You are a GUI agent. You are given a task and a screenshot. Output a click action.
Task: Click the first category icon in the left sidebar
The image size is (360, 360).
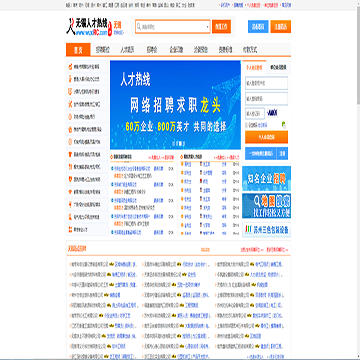point(70,67)
